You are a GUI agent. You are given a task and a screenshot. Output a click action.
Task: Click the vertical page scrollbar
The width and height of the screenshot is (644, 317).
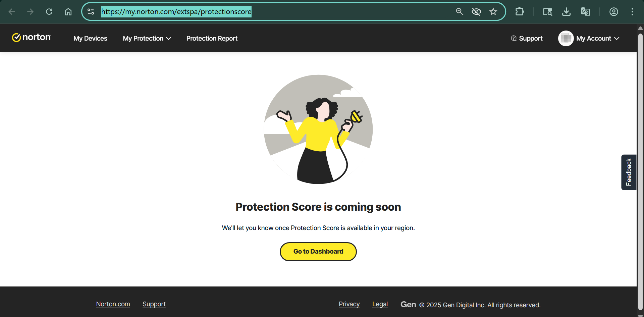pos(640,168)
